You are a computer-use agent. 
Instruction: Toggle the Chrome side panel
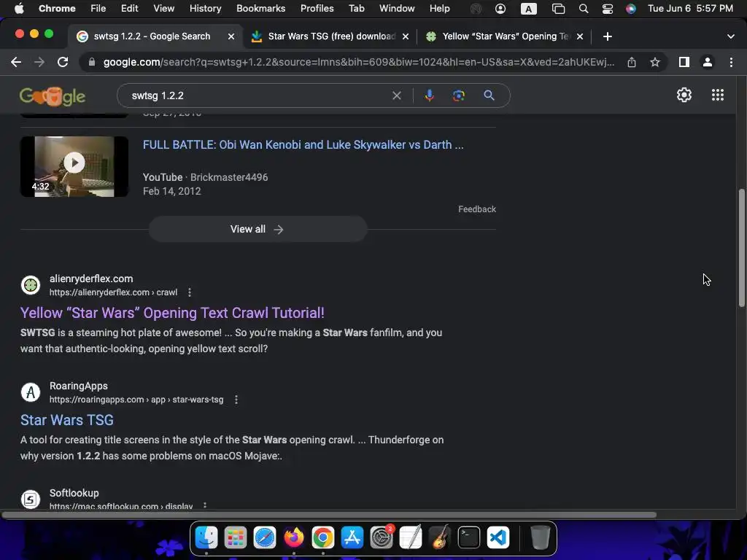coord(684,62)
